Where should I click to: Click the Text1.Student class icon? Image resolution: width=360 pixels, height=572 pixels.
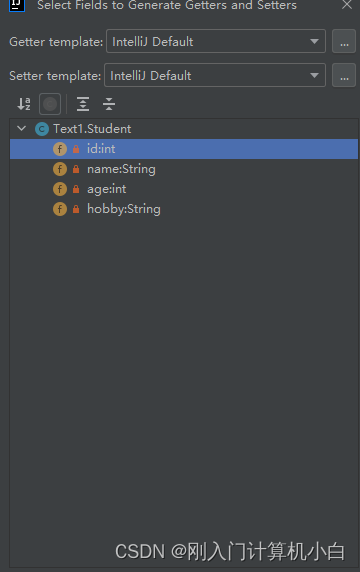pos(42,129)
